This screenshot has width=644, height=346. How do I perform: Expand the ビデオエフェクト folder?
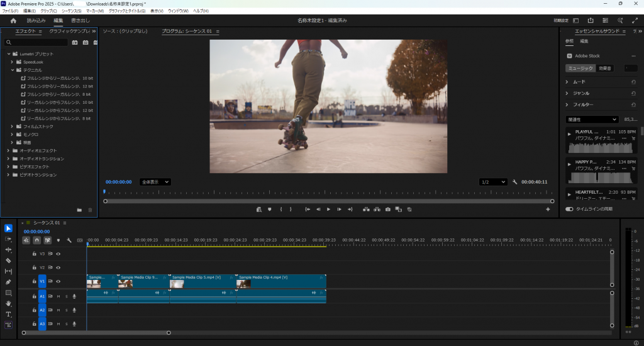(x=8, y=167)
